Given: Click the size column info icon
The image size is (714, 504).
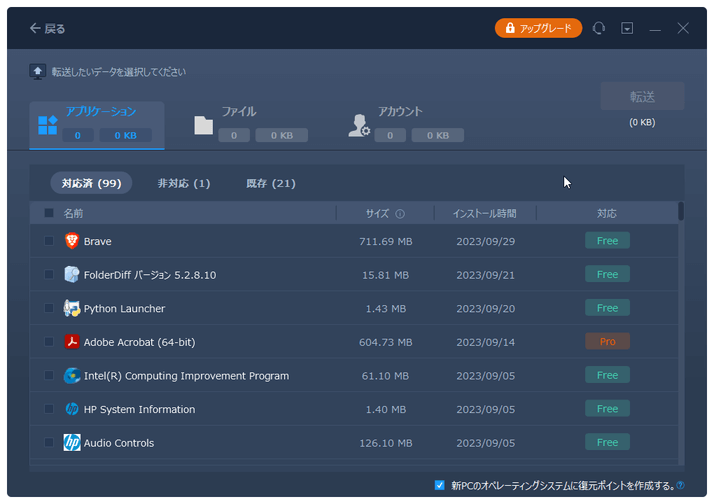Looking at the screenshot, I should [400, 214].
